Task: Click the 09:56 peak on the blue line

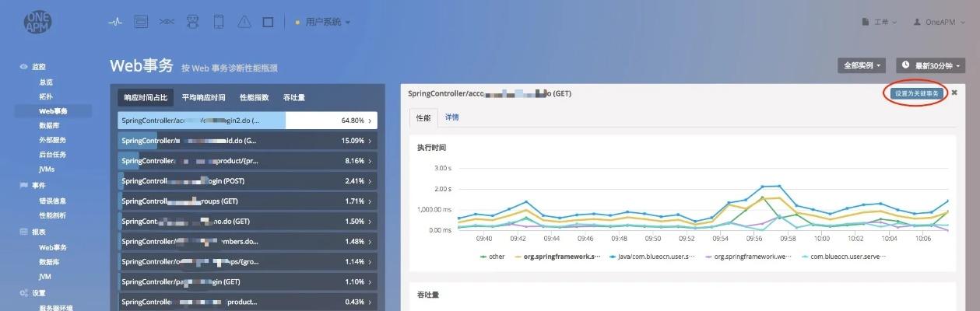Action: (x=764, y=187)
